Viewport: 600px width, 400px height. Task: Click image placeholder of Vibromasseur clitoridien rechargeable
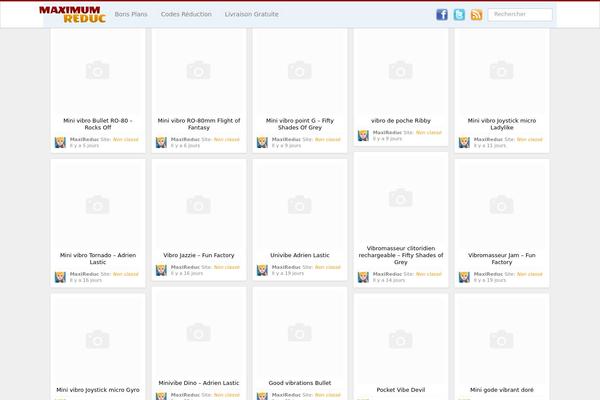401,198
